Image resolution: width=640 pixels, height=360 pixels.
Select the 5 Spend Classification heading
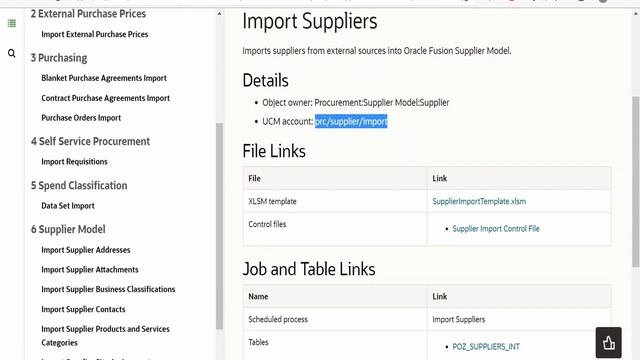pyautogui.click(x=79, y=185)
